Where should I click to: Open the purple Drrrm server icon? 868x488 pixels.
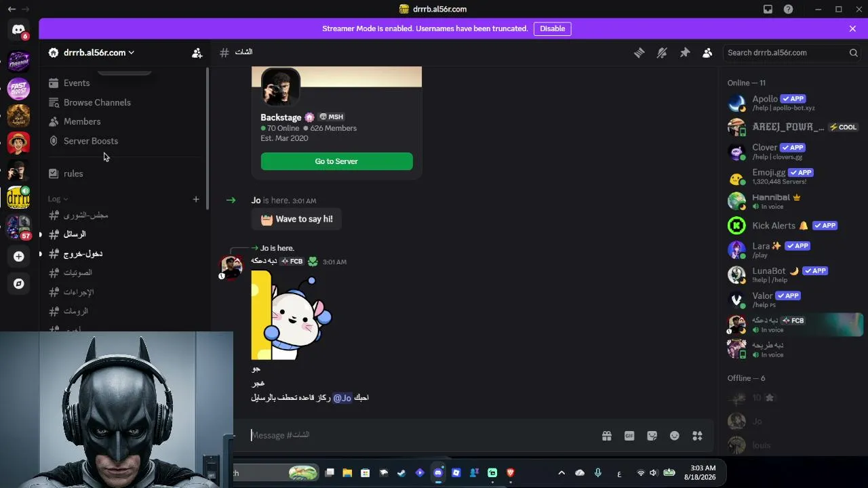click(x=18, y=61)
